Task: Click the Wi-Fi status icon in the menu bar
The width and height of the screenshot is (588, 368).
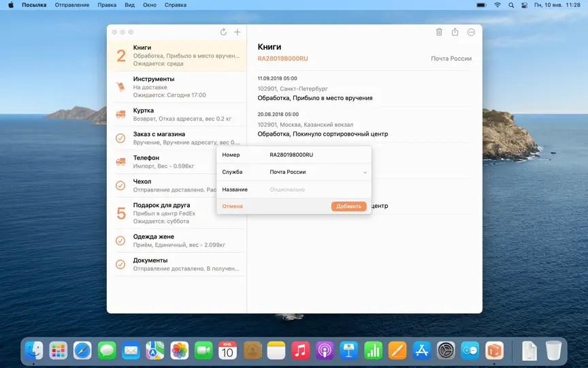Action: 497,5
